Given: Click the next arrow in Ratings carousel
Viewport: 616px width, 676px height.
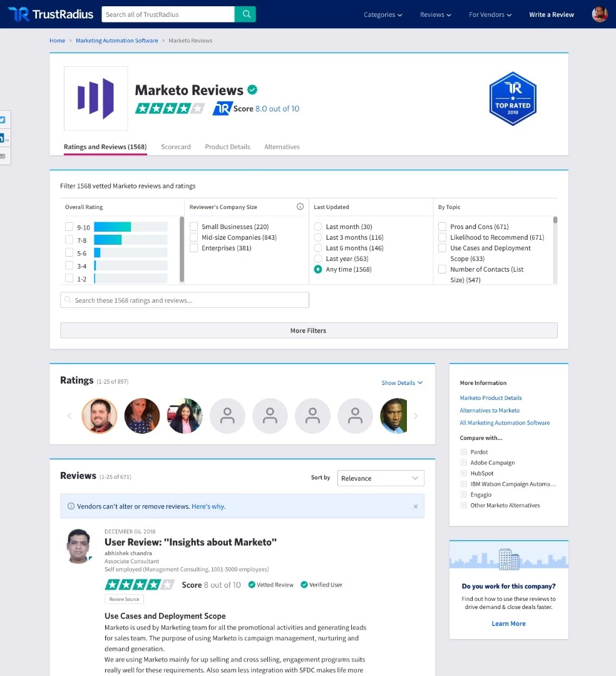Looking at the screenshot, I should 416,416.
